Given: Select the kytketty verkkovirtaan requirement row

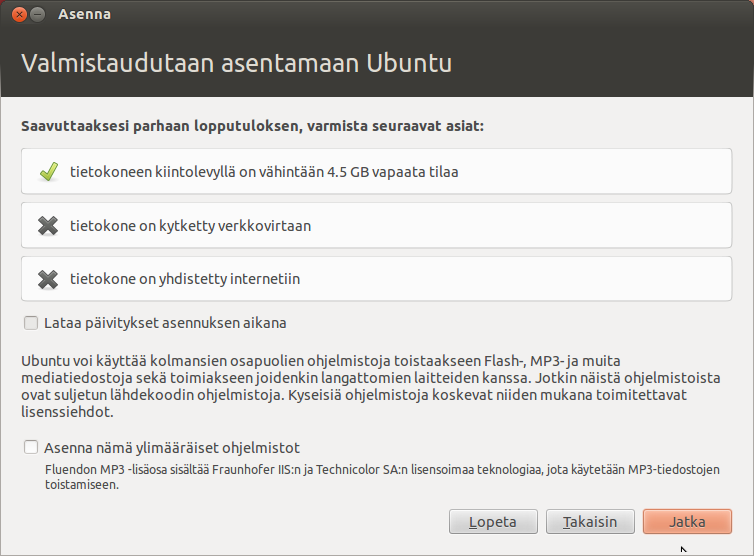Looking at the screenshot, I should (377, 225).
